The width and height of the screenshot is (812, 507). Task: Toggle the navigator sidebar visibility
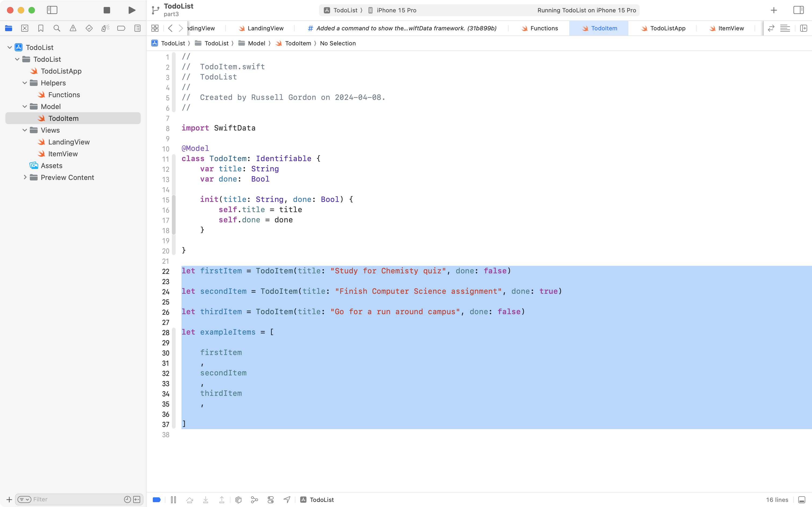point(52,10)
